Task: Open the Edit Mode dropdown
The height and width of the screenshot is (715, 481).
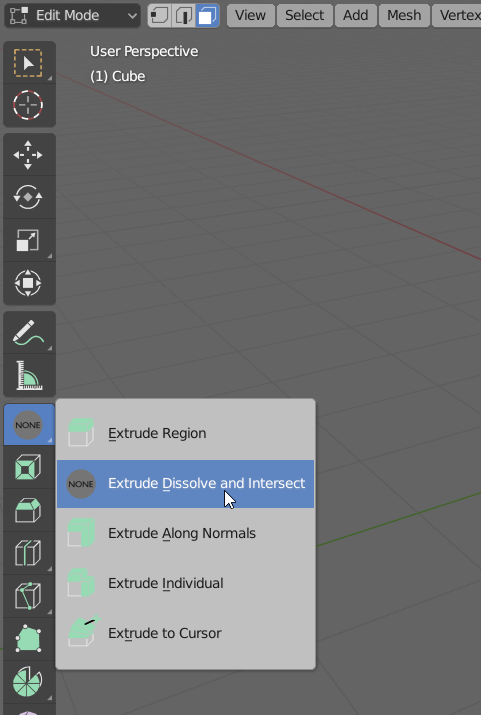Action: [72, 16]
